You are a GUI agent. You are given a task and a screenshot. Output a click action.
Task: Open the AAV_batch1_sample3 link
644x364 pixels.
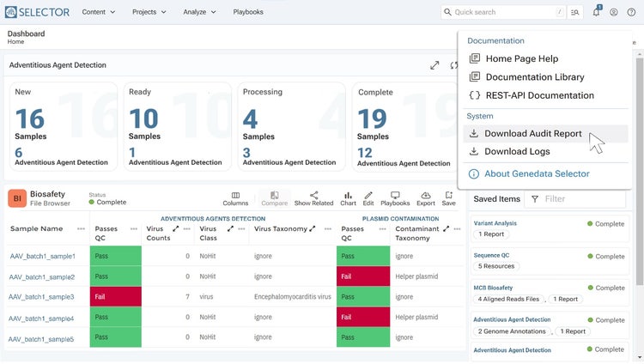click(42, 297)
